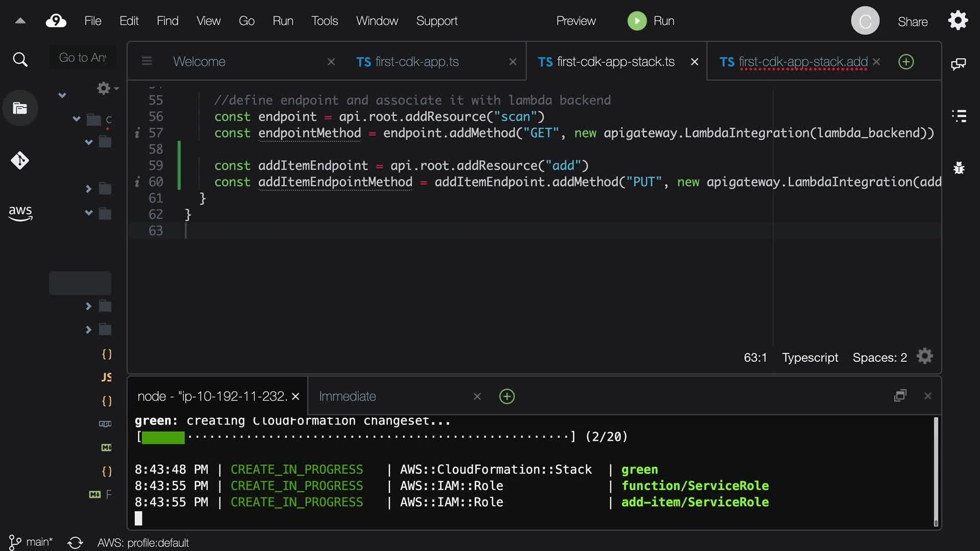Click the sync refresh icon in status bar

tap(75, 542)
